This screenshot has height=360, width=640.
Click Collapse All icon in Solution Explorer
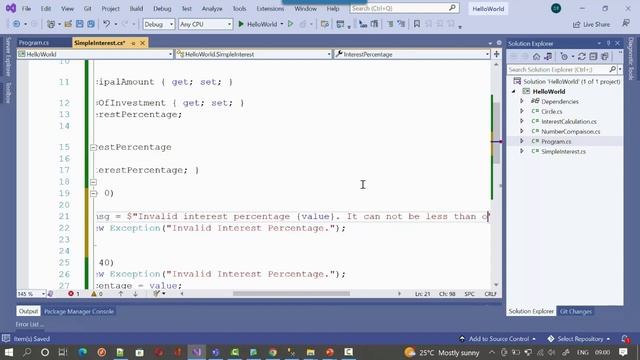593,57
